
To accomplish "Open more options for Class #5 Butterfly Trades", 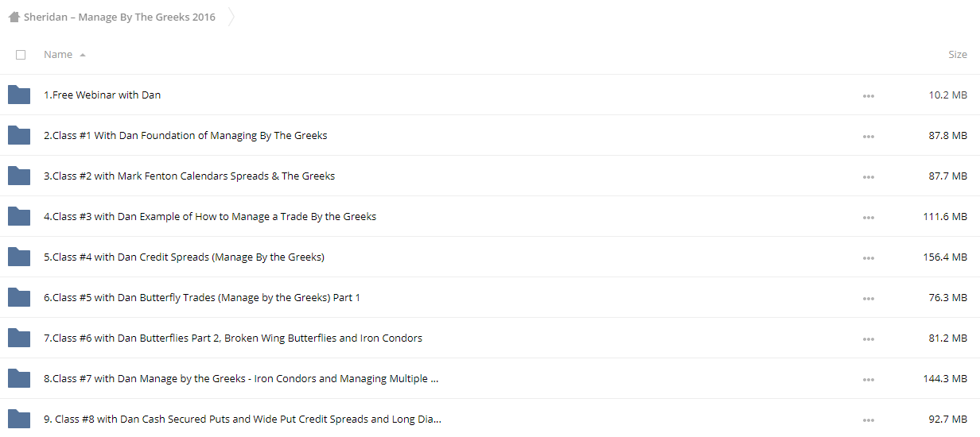I will [868, 299].
